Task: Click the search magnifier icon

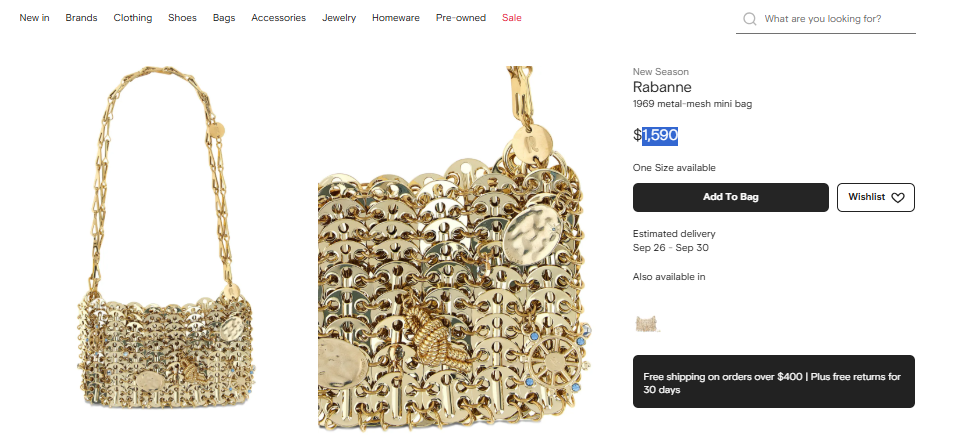Action: point(749,19)
